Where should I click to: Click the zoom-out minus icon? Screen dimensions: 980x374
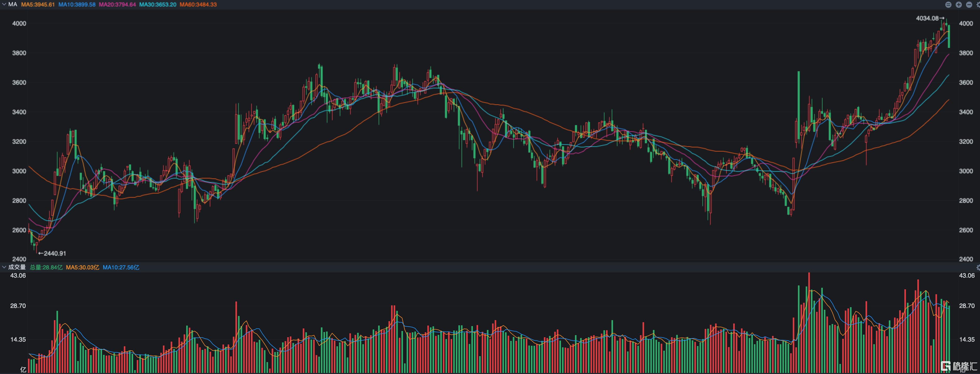click(x=969, y=5)
